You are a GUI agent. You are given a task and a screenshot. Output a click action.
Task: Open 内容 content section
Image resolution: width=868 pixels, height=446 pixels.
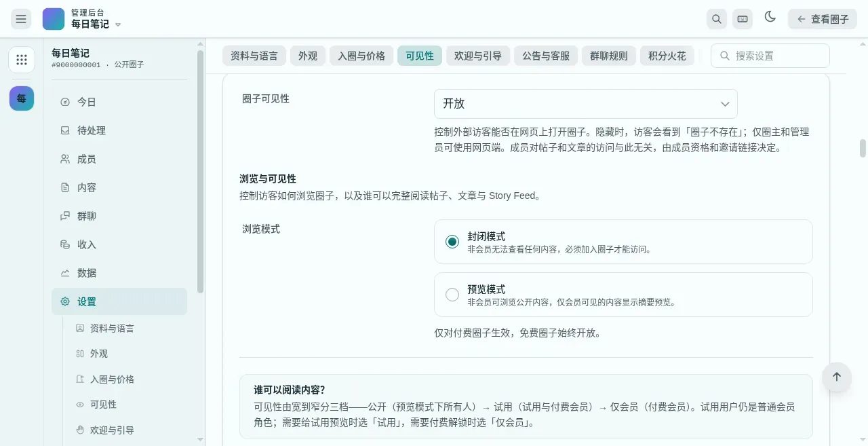(x=119, y=187)
